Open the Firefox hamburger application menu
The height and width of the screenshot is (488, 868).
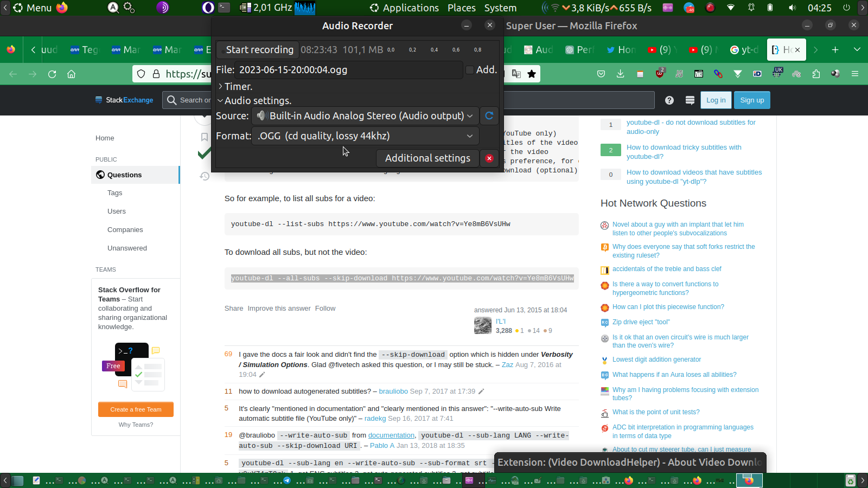tap(855, 74)
